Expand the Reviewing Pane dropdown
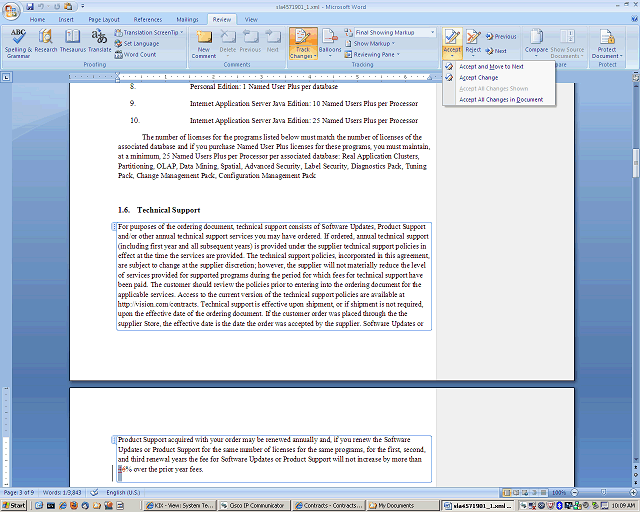 click(398, 54)
